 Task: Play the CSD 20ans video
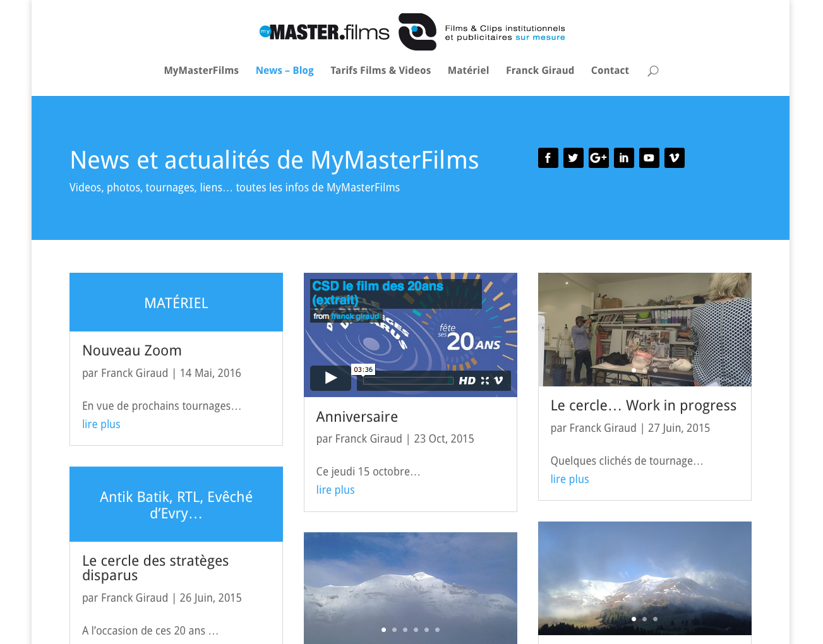330,378
